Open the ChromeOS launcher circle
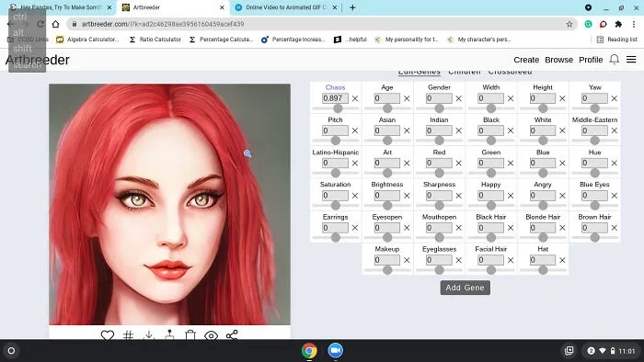 click(11, 351)
